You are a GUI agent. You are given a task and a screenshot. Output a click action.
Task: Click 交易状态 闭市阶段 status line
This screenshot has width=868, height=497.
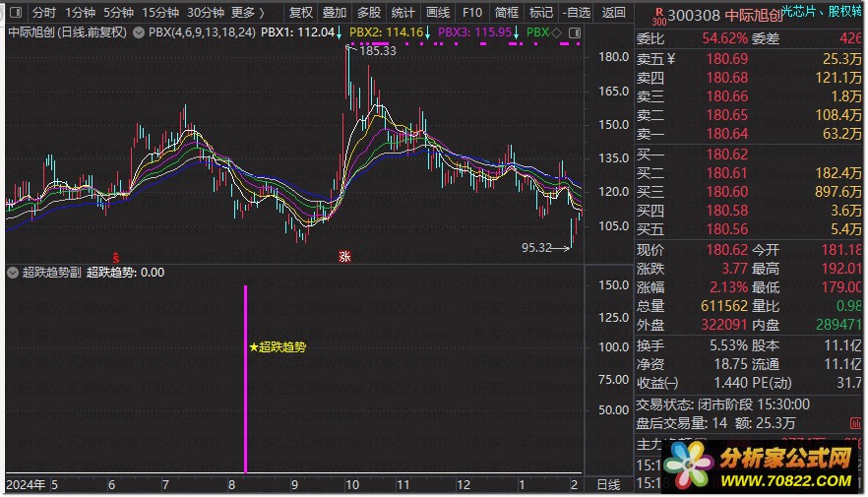723,404
